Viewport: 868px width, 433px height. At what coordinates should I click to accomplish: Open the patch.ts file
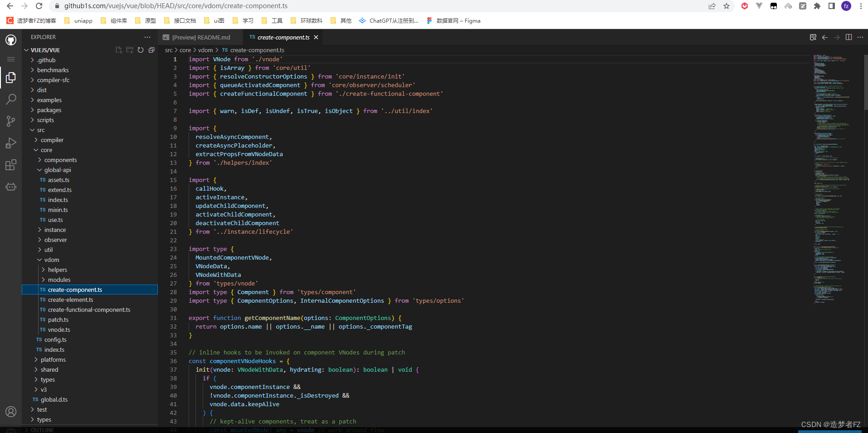58,320
